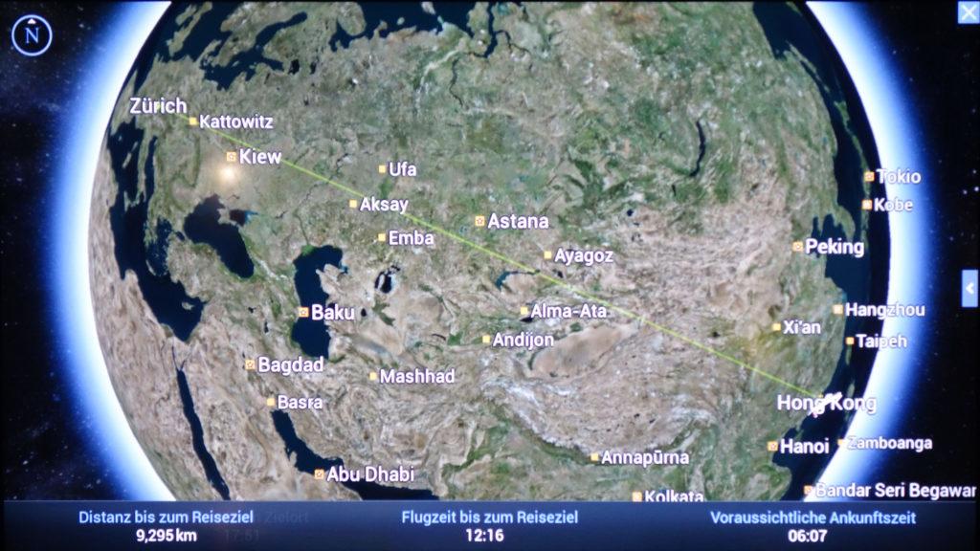The width and height of the screenshot is (980, 551).
Task: Click the Kiew city marker square
Action: click(232, 157)
